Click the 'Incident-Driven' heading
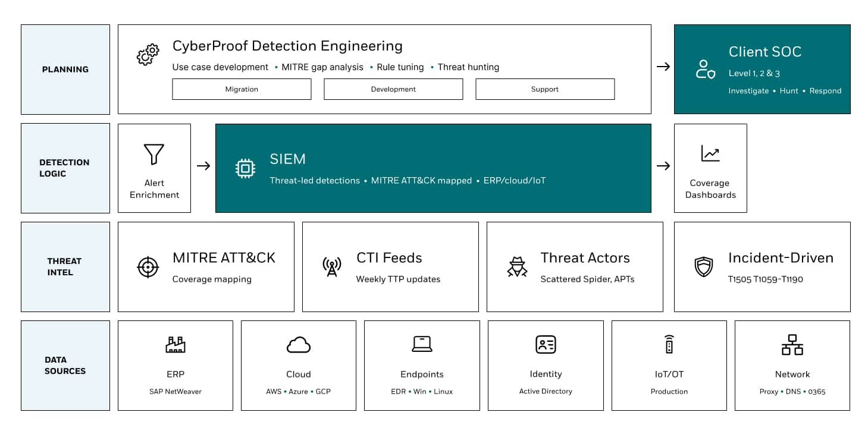The height and width of the screenshot is (431, 868). 781,258
